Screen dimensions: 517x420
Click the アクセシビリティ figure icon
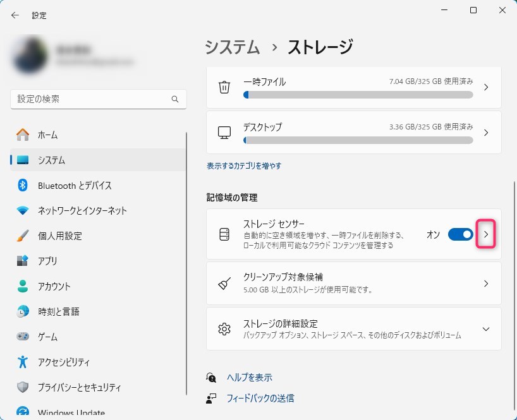point(23,362)
